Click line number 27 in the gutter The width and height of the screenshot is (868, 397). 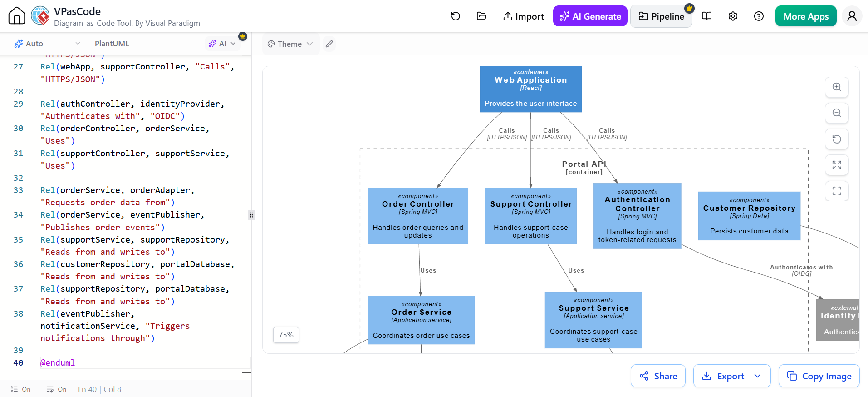click(x=18, y=67)
